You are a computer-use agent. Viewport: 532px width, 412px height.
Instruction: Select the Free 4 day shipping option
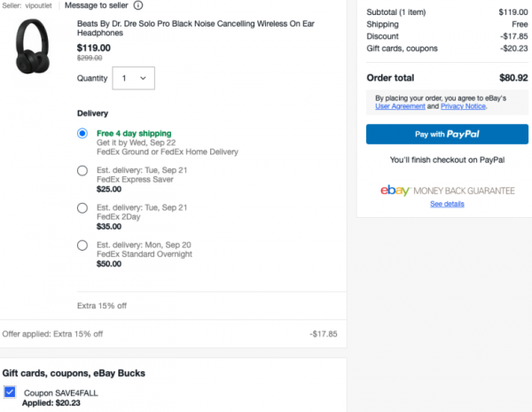(x=82, y=133)
